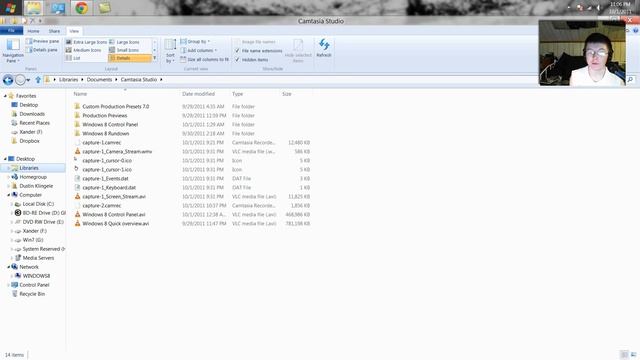640x360 pixels.
Task: Open Chrome from the taskbar
Action: 81,7
